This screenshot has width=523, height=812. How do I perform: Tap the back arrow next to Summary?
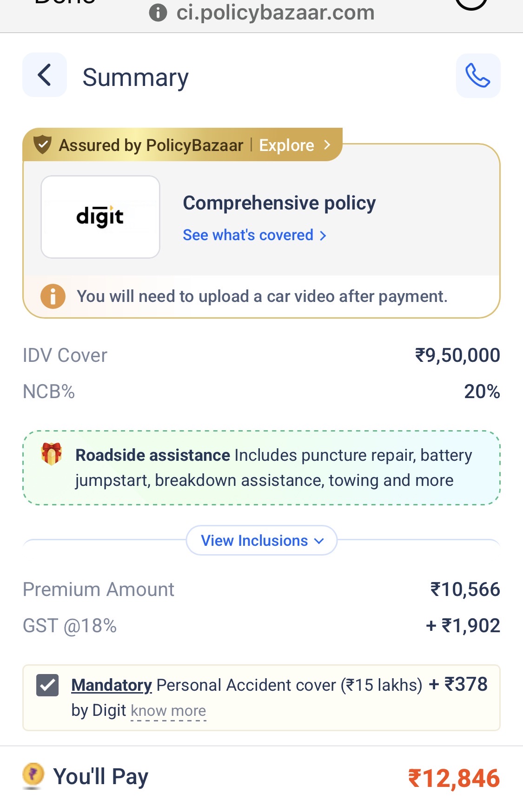(45, 75)
